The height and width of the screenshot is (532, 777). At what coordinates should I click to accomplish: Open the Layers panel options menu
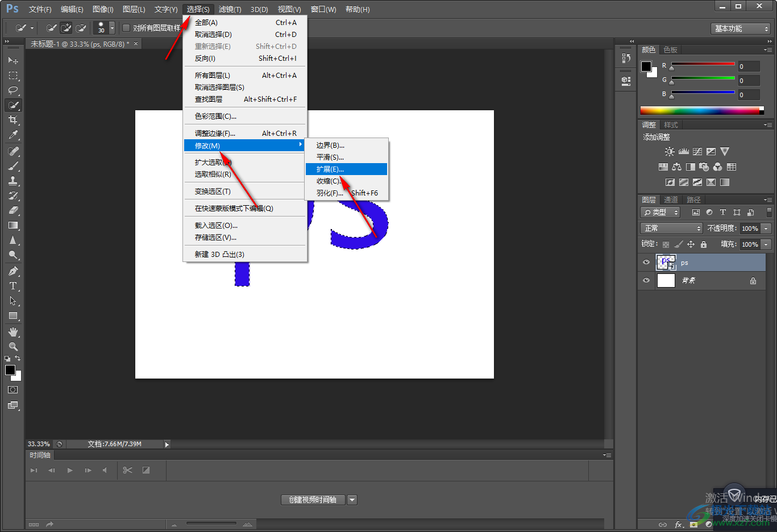tap(768, 199)
